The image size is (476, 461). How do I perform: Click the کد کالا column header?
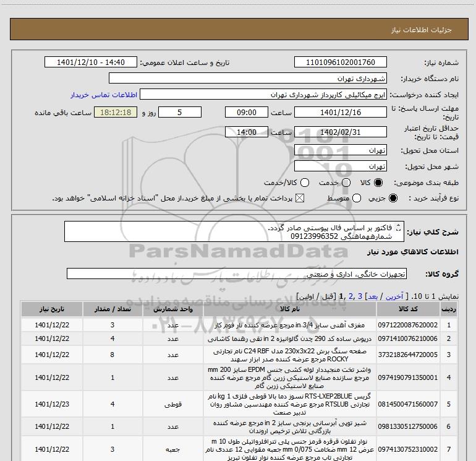[408, 309]
